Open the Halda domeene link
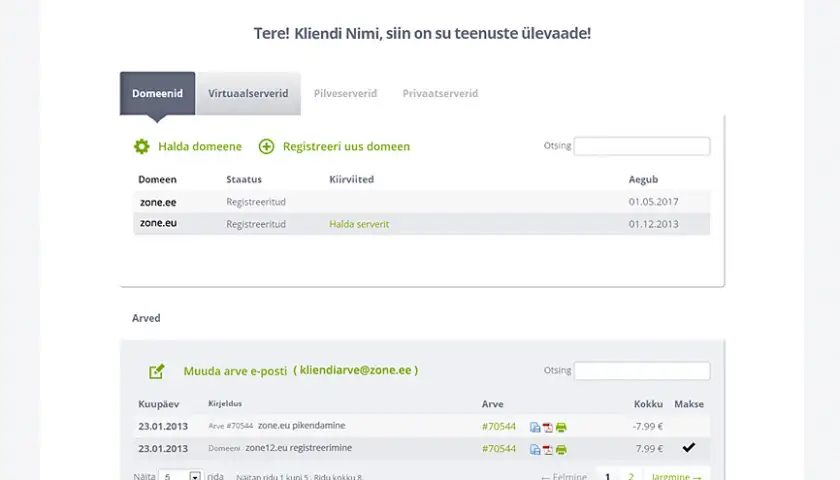The image size is (840, 480). [200, 146]
